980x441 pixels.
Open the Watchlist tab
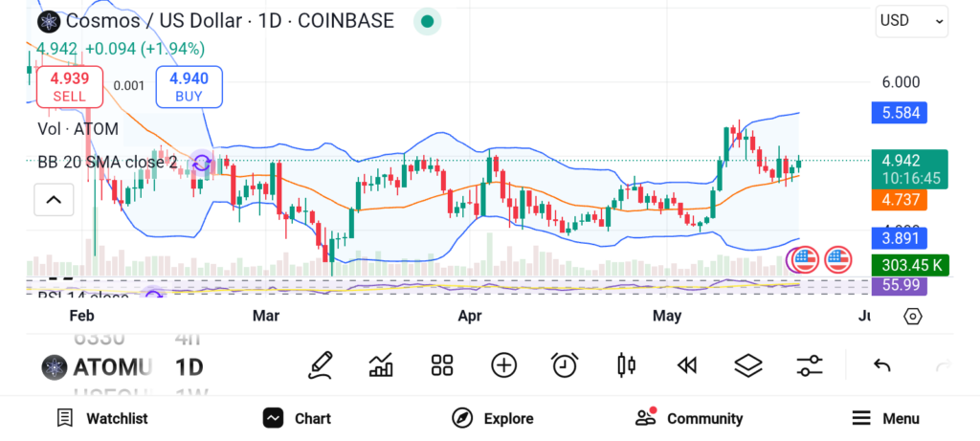point(101,418)
